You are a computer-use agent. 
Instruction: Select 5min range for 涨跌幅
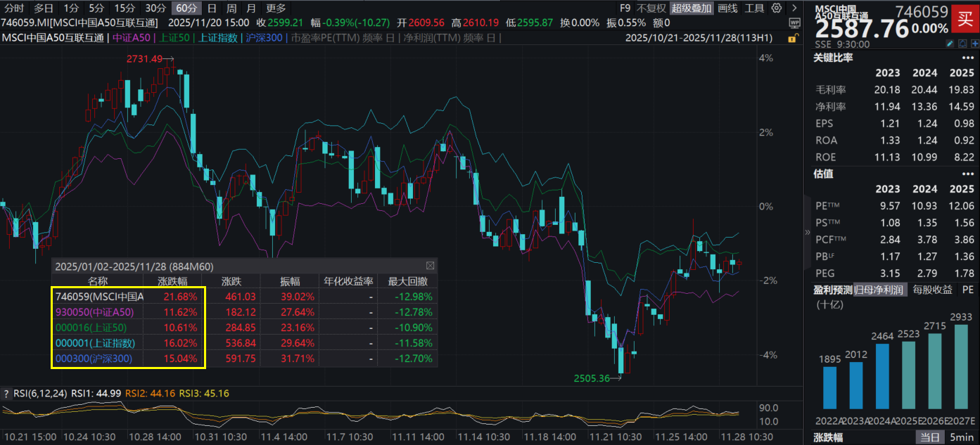coord(960,437)
